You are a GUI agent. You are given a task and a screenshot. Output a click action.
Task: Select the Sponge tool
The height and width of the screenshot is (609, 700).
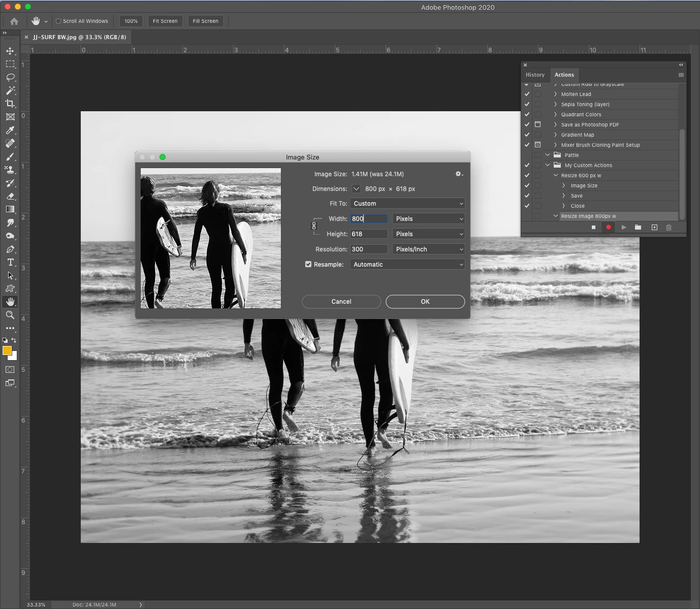[x=10, y=236]
